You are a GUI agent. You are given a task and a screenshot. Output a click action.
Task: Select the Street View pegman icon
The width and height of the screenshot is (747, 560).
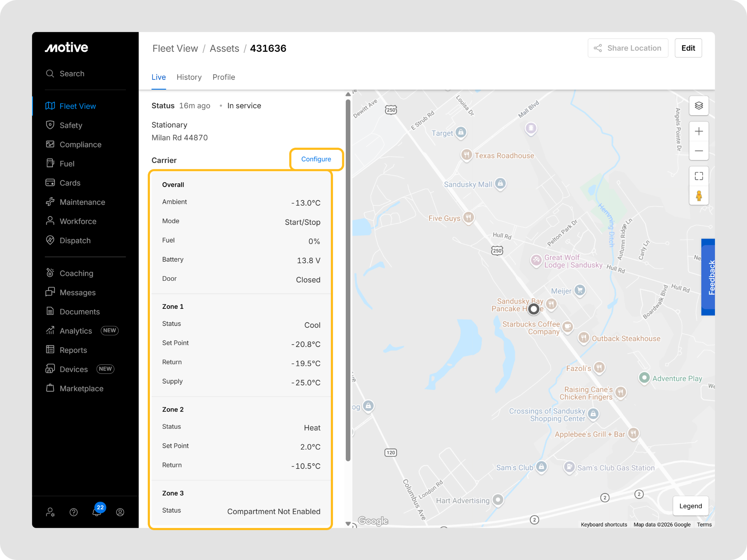click(698, 196)
